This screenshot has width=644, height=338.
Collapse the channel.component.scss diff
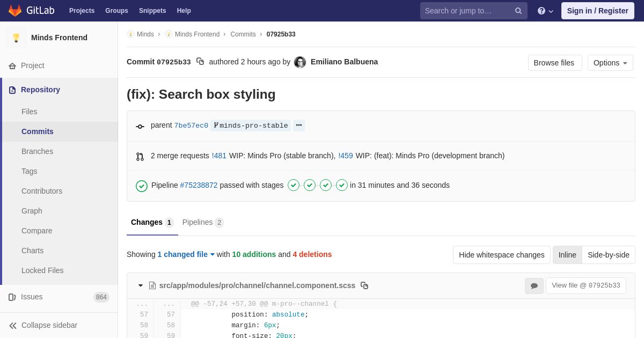[x=141, y=285]
